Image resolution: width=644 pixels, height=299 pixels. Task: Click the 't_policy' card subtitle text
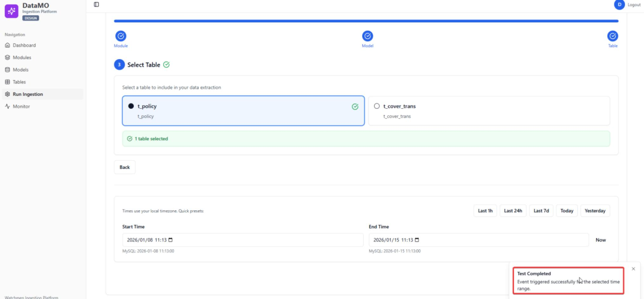pos(145,116)
